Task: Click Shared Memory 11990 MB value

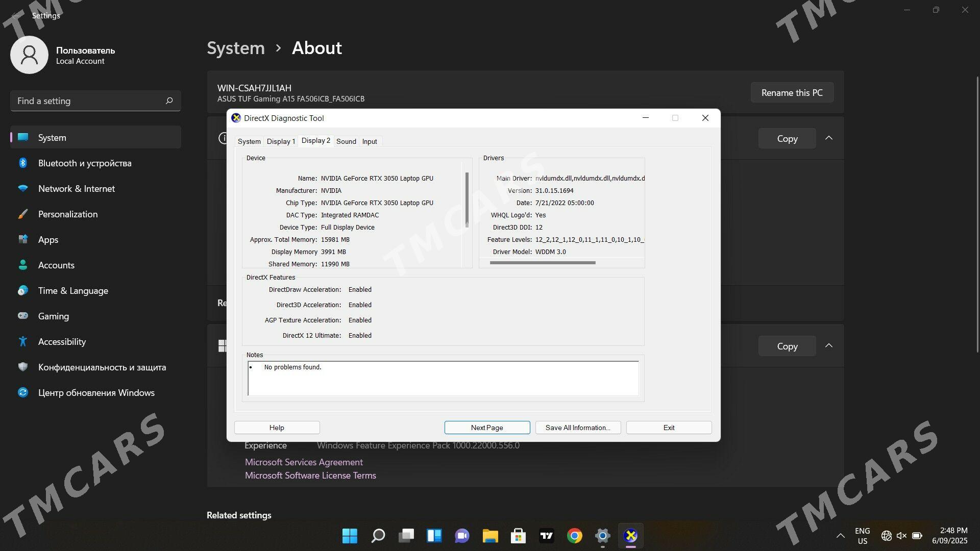Action: 335,264
